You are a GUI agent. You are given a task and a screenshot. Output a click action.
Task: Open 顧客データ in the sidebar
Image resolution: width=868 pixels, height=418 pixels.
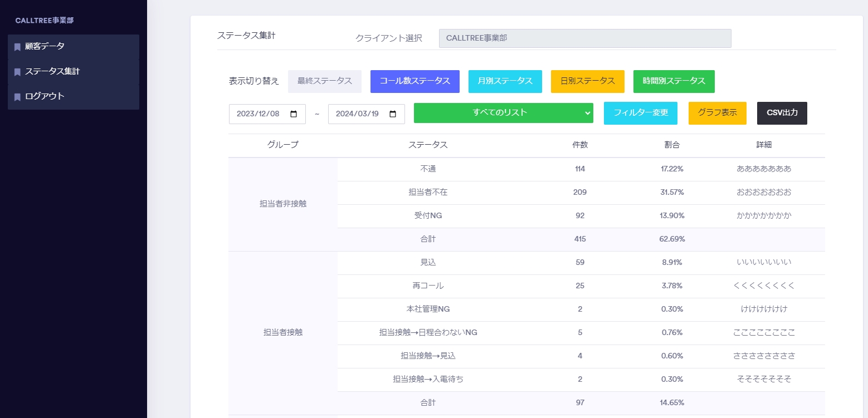point(74,46)
